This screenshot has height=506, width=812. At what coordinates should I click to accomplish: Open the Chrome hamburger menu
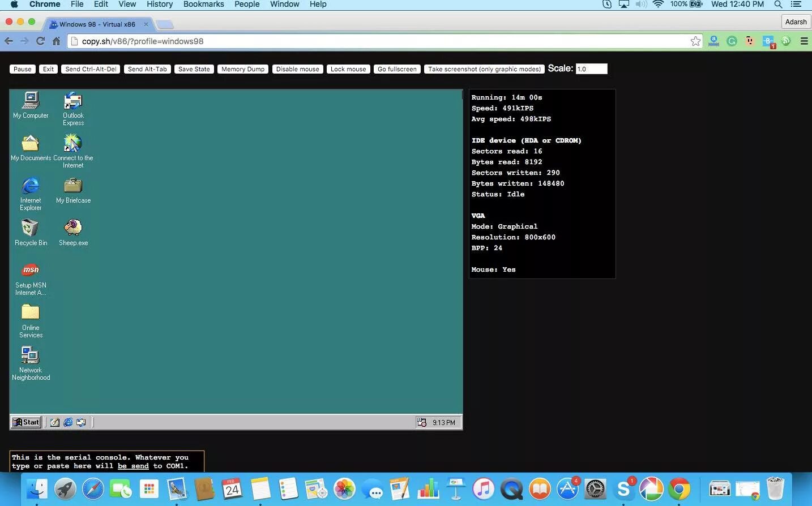[804, 41]
